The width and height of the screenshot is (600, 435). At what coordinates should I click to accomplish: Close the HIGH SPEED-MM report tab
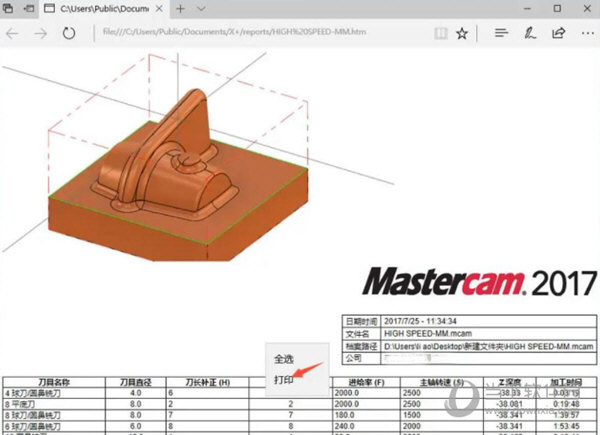coord(159,8)
